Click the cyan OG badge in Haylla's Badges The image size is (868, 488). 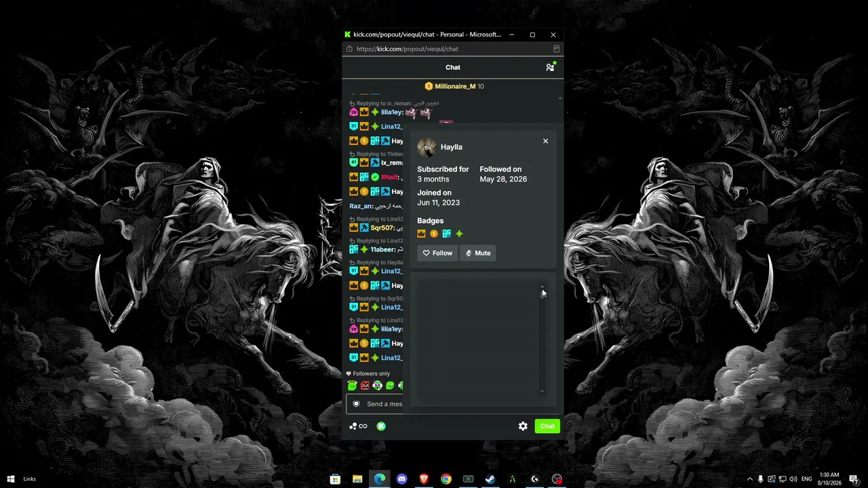(x=446, y=234)
